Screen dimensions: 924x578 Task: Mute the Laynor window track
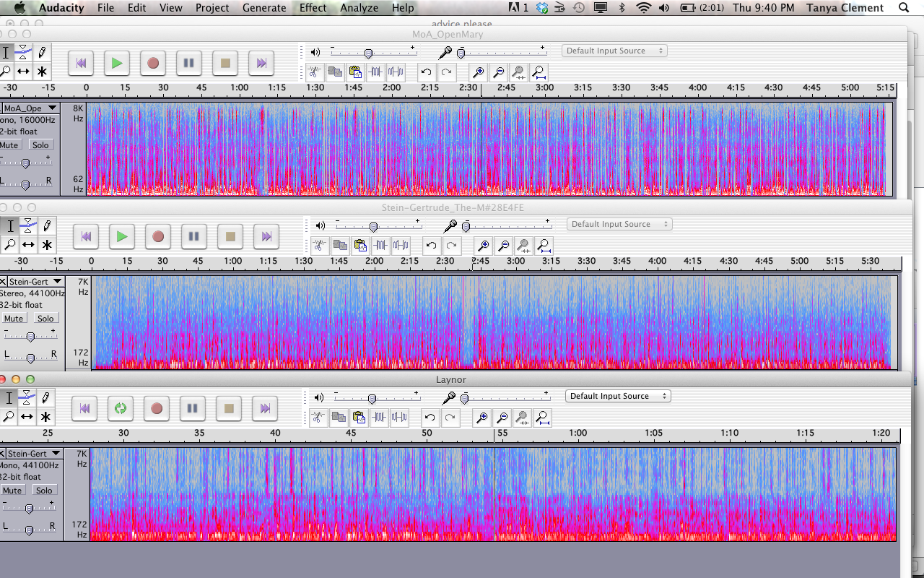(x=12, y=490)
